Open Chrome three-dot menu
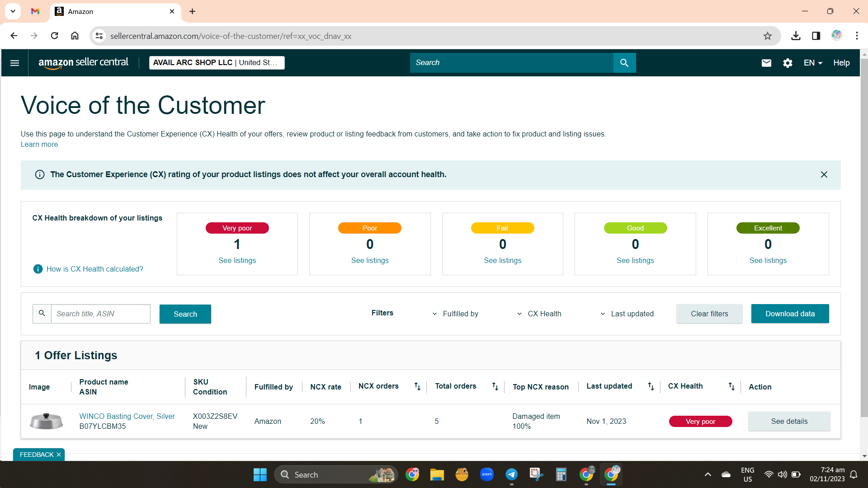 click(857, 36)
